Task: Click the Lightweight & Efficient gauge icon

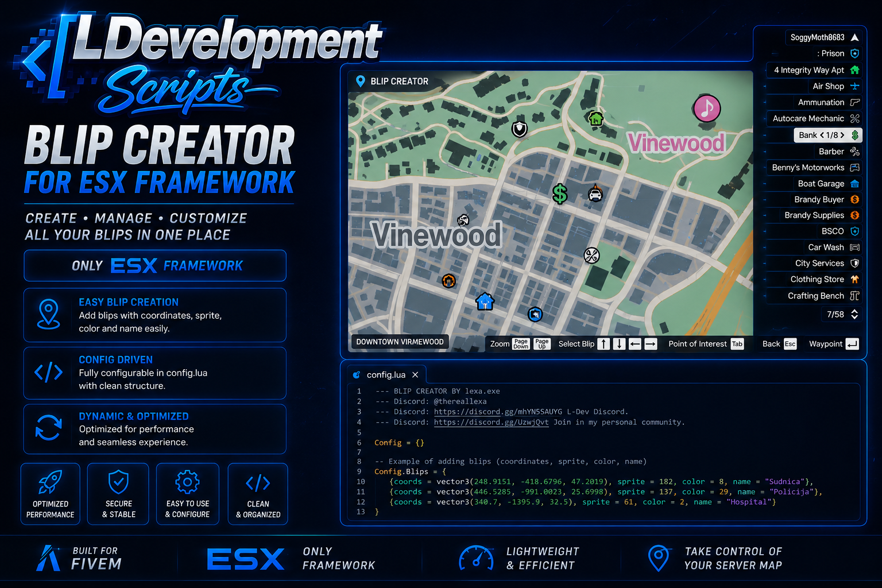Action: 477,558
